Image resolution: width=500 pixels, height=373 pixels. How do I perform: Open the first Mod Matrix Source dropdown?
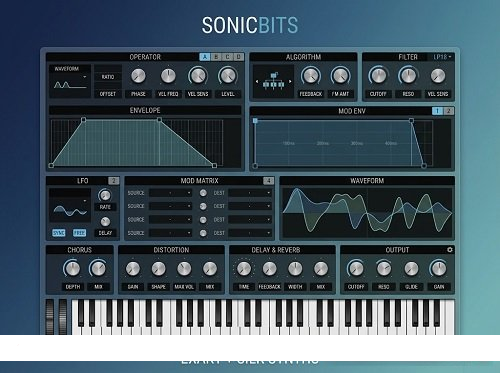170,193
